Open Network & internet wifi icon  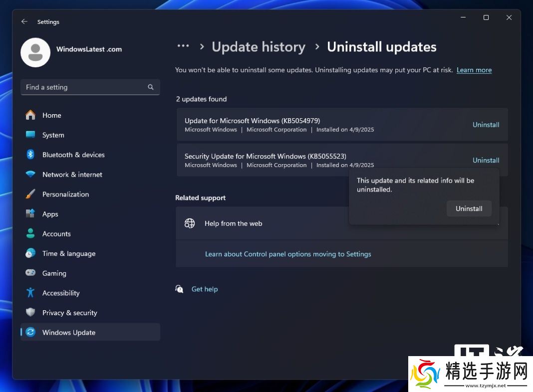coord(30,175)
